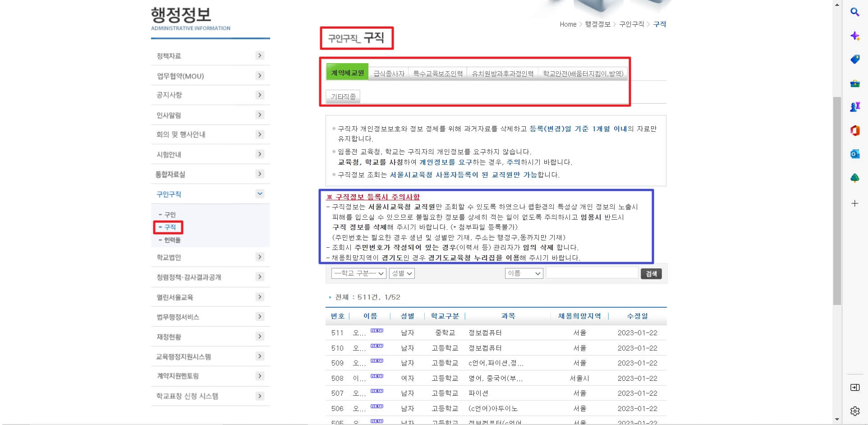This screenshot has width=868, height=425.
Task: Open the Microsoft 365 sidebar icon
Action: pos(855,131)
